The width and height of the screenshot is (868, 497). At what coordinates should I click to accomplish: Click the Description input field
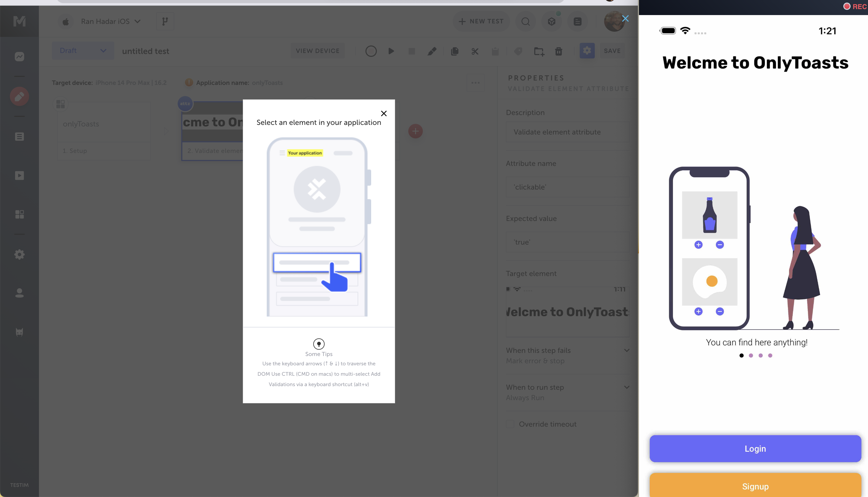click(568, 132)
